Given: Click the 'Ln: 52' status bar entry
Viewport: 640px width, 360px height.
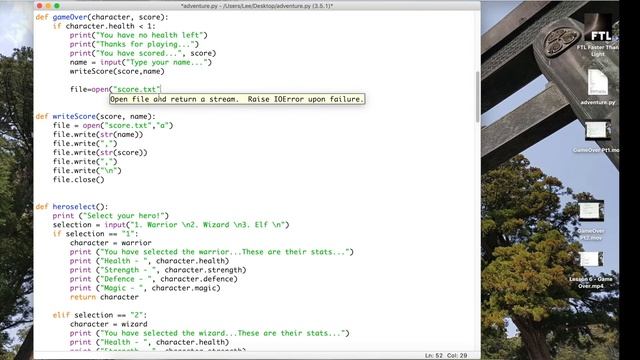Looking at the screenshot, I should coord(433,356).
